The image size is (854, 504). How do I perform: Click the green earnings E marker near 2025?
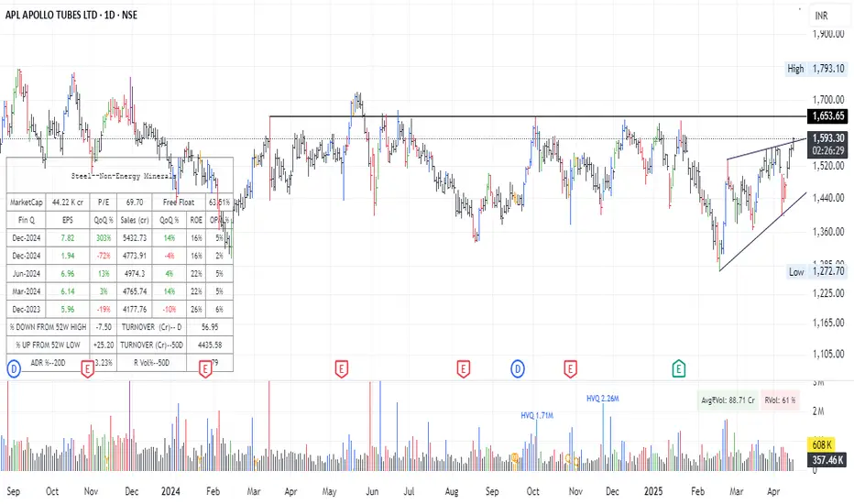pos(679,369)
